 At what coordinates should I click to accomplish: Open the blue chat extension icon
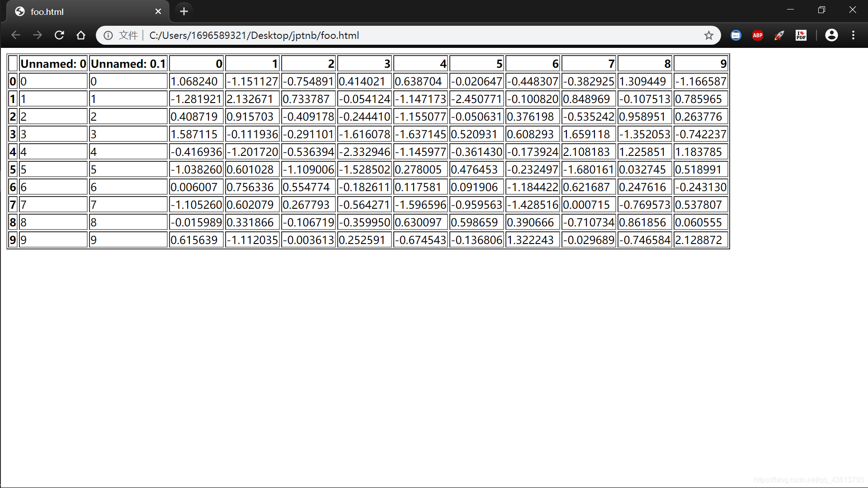click(x=736, y=35)
